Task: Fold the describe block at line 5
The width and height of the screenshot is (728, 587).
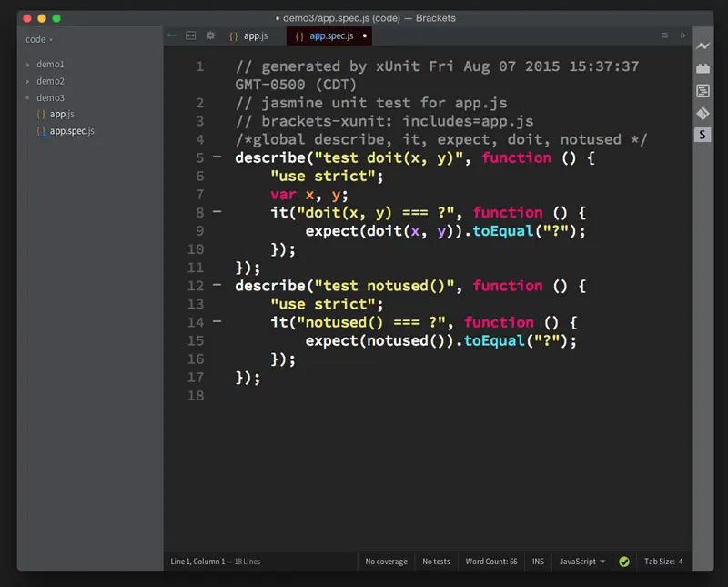Action: click(x=217, y=157)
